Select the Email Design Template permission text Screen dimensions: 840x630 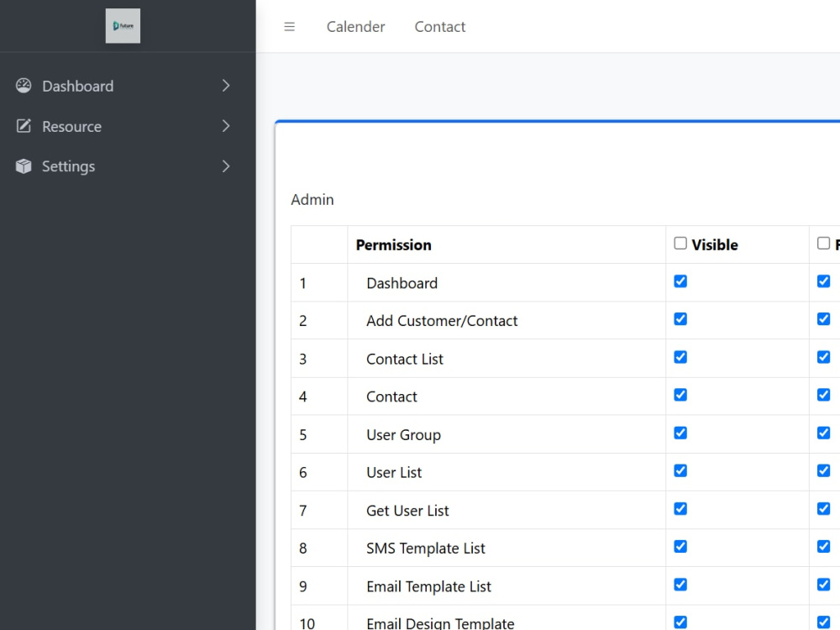click(x=440, y=623)
